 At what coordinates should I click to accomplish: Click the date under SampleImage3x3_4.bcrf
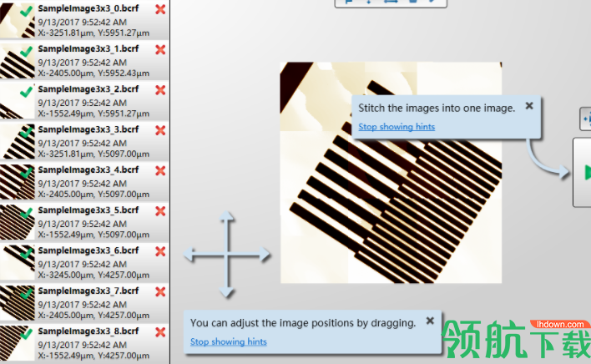point(82,184)
